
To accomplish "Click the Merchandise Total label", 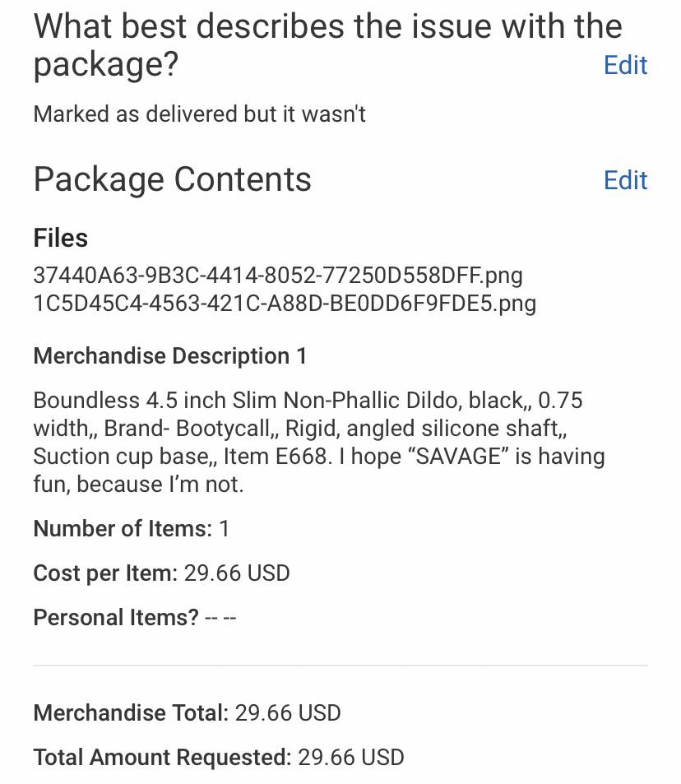I will click(x=130, y=713).
